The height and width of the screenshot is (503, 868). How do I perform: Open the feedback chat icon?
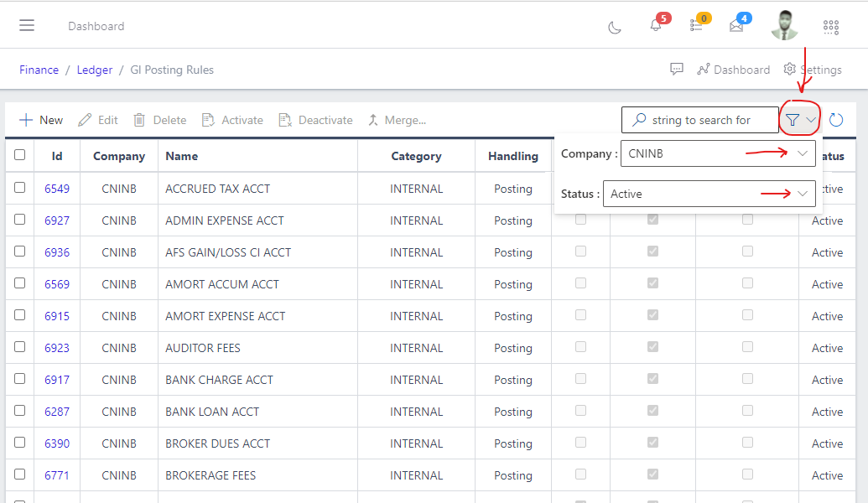677,69
